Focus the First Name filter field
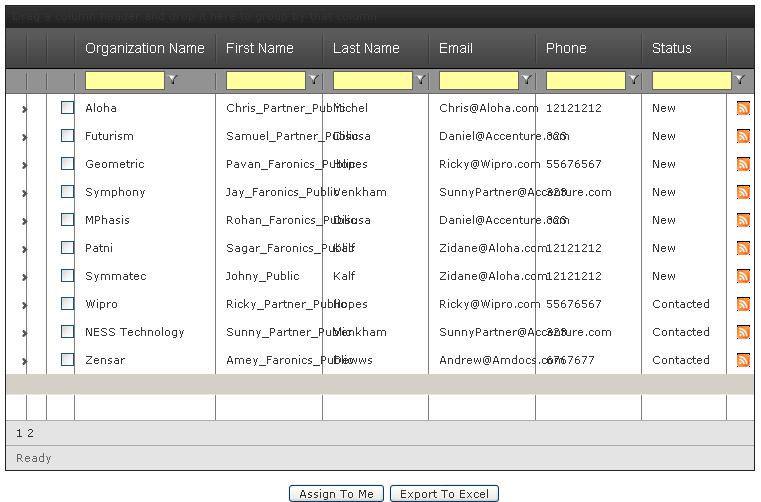This screenshot has width=761, height=502. pyautogui.click(x=266, y=80)
